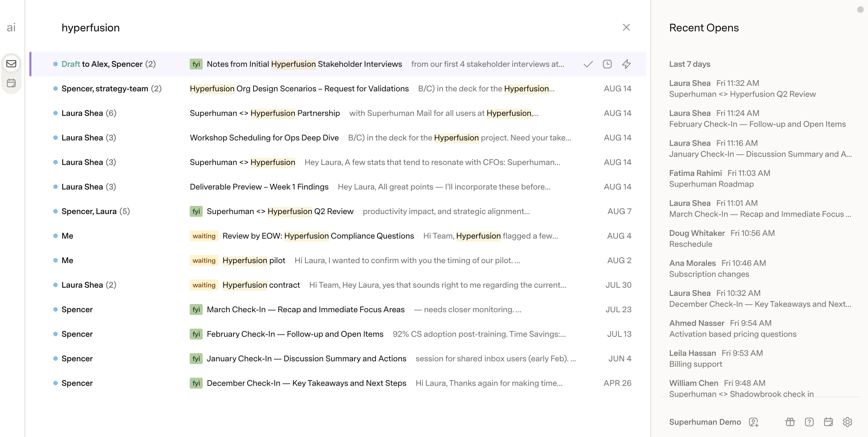This screenshot has height=437, width=868.
Task: Open the Hyperfusion contract thread
Action: (338, 285)
